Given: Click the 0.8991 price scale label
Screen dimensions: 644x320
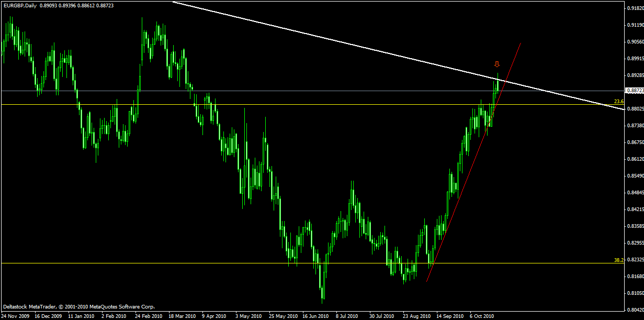Looking at the screenshot, I should coord(635,59).
